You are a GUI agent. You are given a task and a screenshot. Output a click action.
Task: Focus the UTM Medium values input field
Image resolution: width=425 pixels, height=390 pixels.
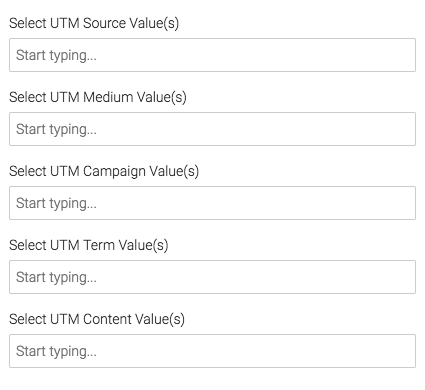[212, 129]
